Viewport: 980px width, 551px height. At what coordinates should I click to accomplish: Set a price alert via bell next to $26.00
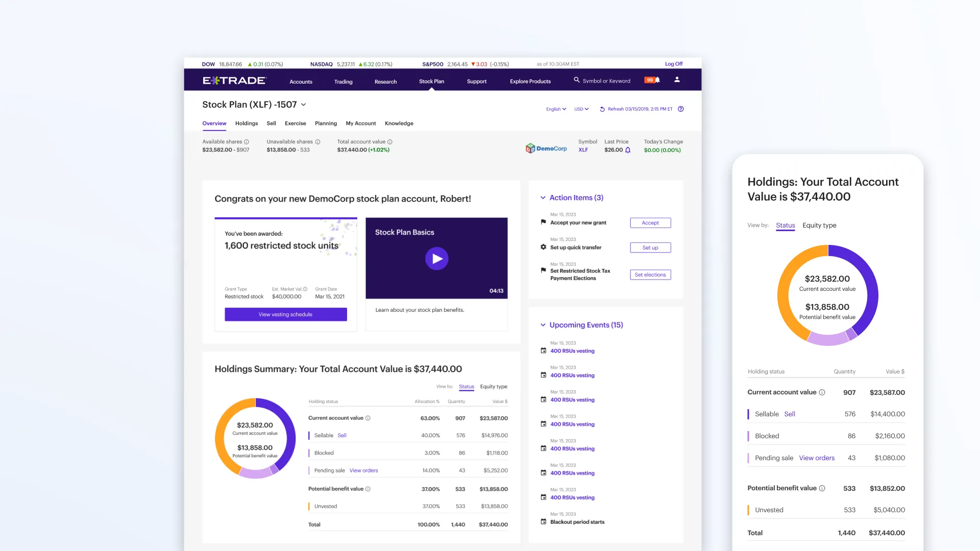point(627,150)
